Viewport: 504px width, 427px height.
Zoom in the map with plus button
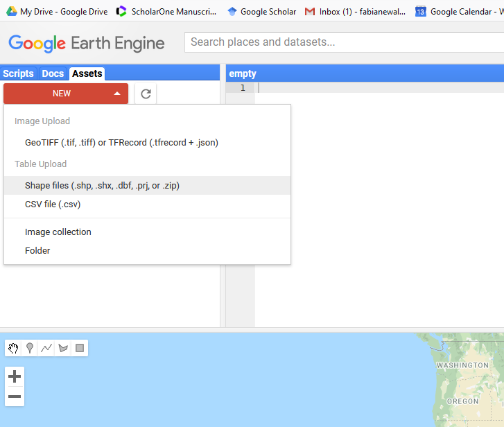click(15, 376)
